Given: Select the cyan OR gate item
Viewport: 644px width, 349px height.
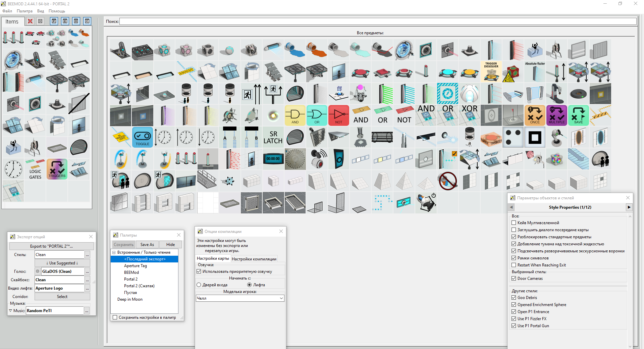Looking at the screenshot, I should (x=317, y=115).
